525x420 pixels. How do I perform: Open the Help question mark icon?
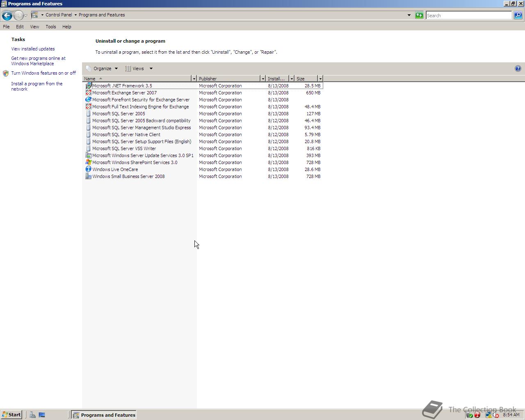(518, 68)
